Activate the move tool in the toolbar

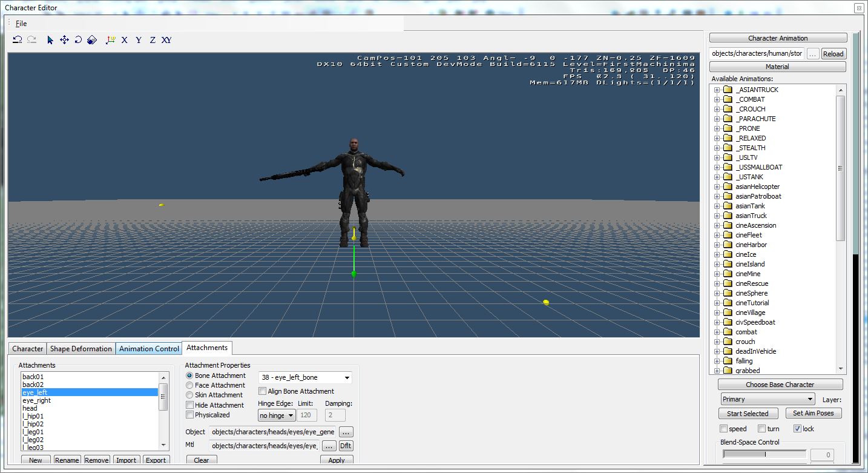(64, 39)
